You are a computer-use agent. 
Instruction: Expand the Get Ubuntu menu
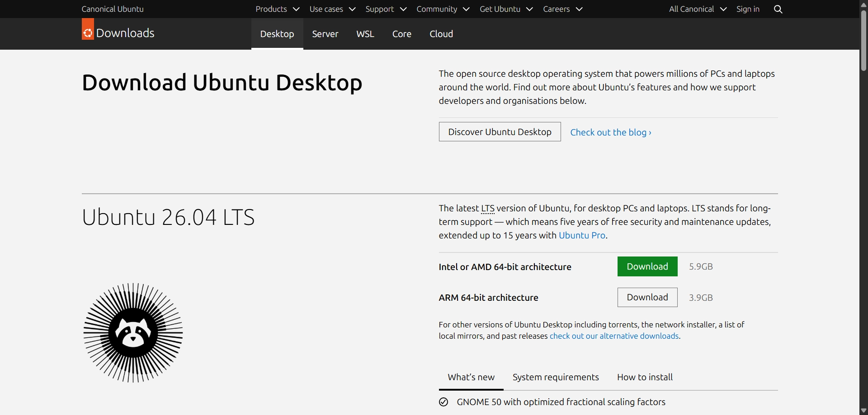point(506,9)
